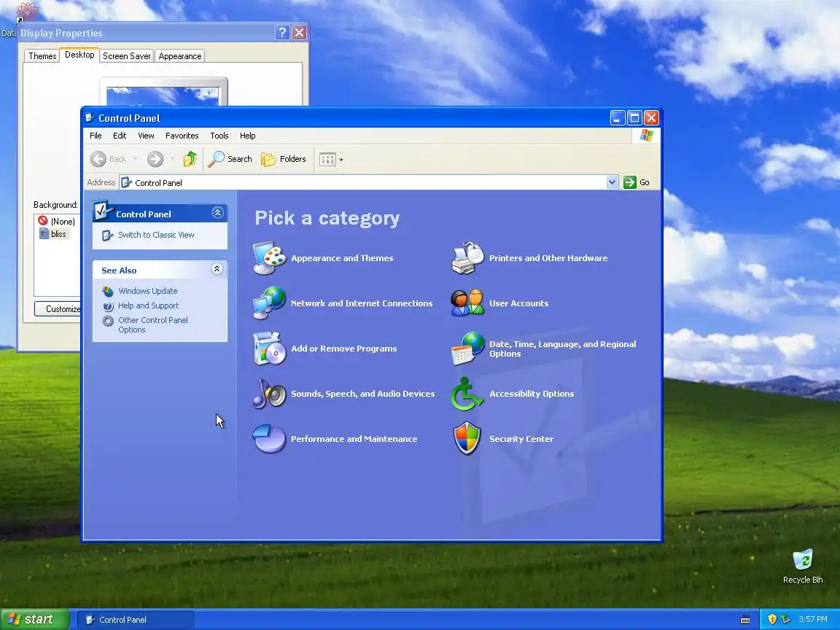The width and height of the screenshot is (840, 630).
Task: Click the Windows Update link
Action: (x=148, y=291)
